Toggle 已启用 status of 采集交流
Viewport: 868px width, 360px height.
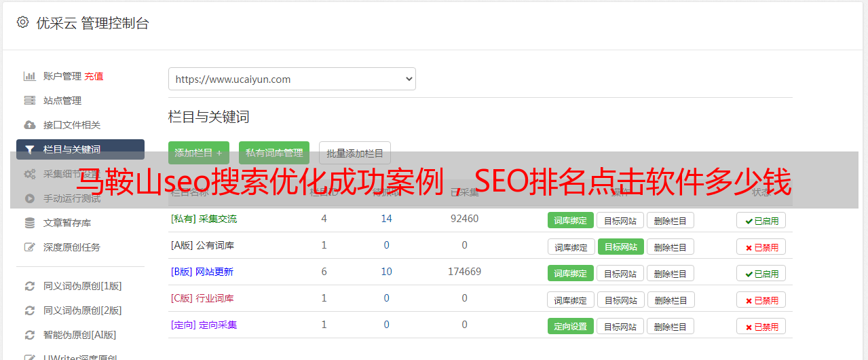click(761, 220)
